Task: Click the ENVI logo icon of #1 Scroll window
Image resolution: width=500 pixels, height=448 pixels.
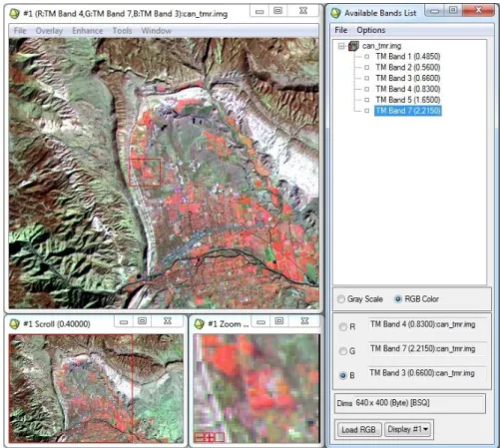Action: [15, 323]
